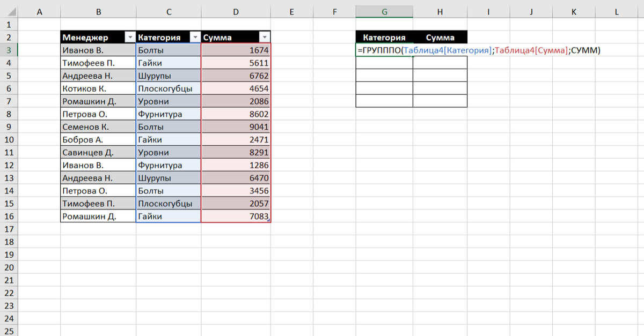Select cell Ромашкин Д. in row 16
This screenshot has width=644, height=336.
[x=98, y=216]
